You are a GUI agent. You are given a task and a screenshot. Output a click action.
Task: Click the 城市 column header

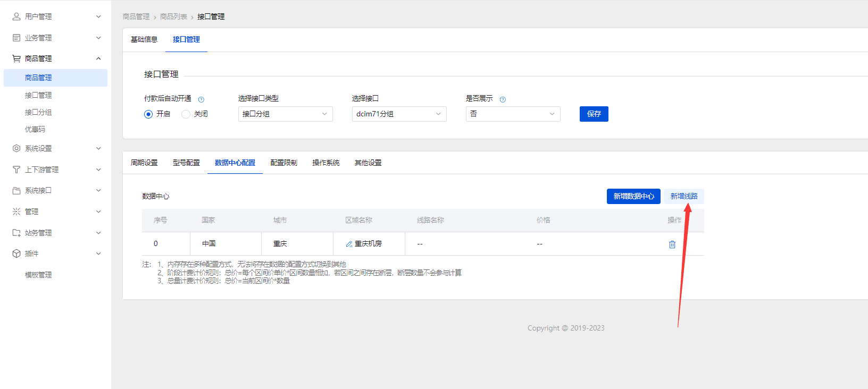(280, 220)
